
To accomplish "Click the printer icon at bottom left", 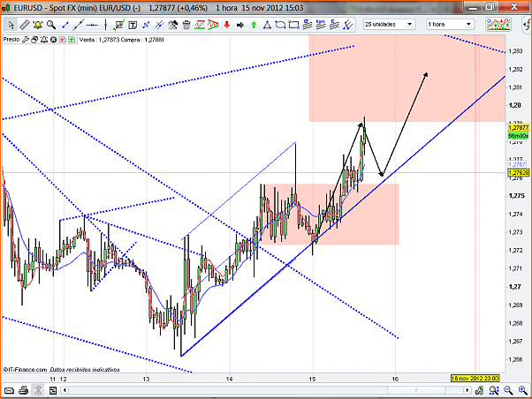I will click(x=23, y=391).
